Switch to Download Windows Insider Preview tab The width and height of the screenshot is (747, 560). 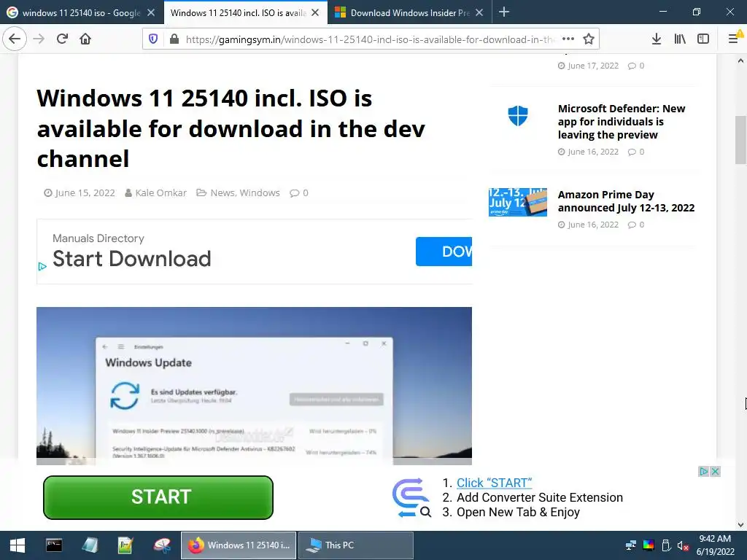[x=410, y=13]
